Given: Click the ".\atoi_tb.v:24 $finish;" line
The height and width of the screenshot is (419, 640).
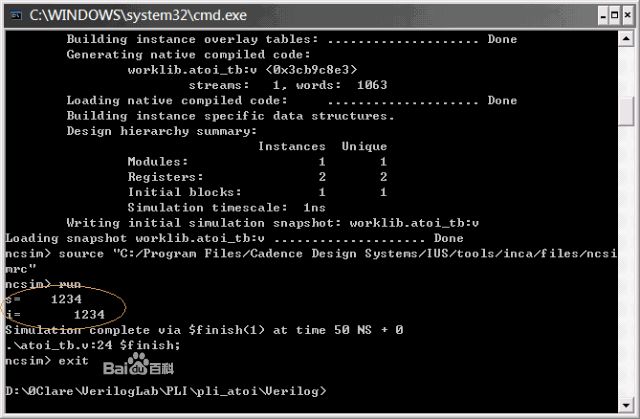Looking at the screenshot, I should [x=93, y=345].
